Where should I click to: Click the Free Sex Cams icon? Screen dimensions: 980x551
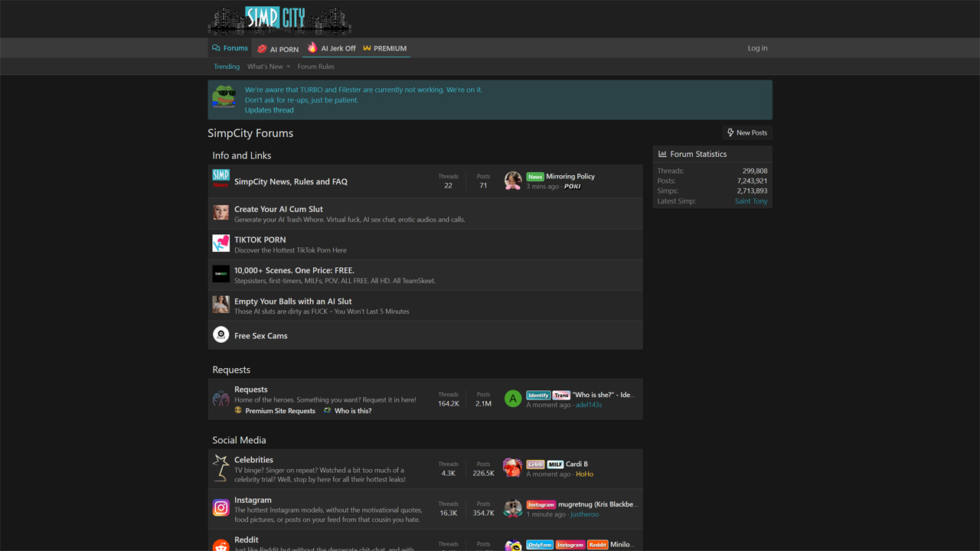tap(220, 334)
